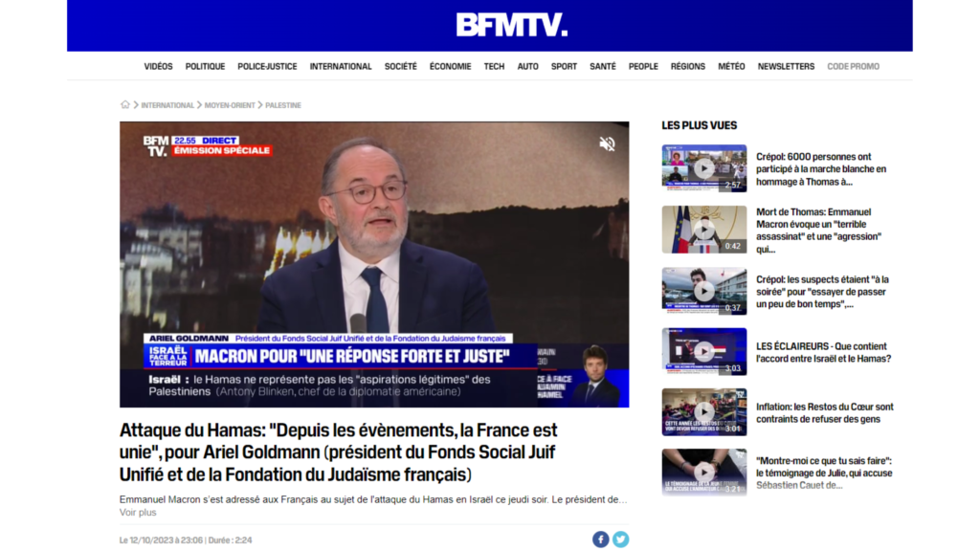Open the POLICE-JUSTICE section
The height and width of the screenshot is (551, 980).
(267, 66)
